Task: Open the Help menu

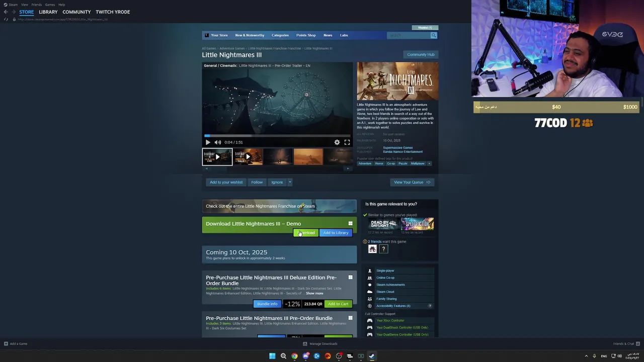Action: pyautogui.click(x=61, y=5)
